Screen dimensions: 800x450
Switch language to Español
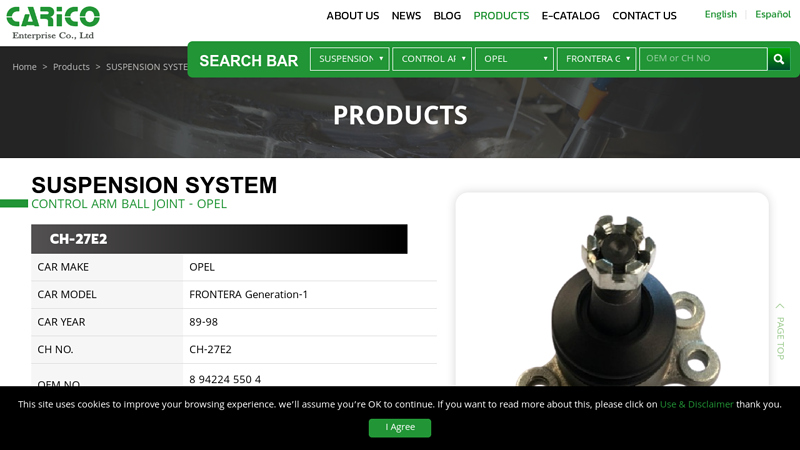[772, 14]
